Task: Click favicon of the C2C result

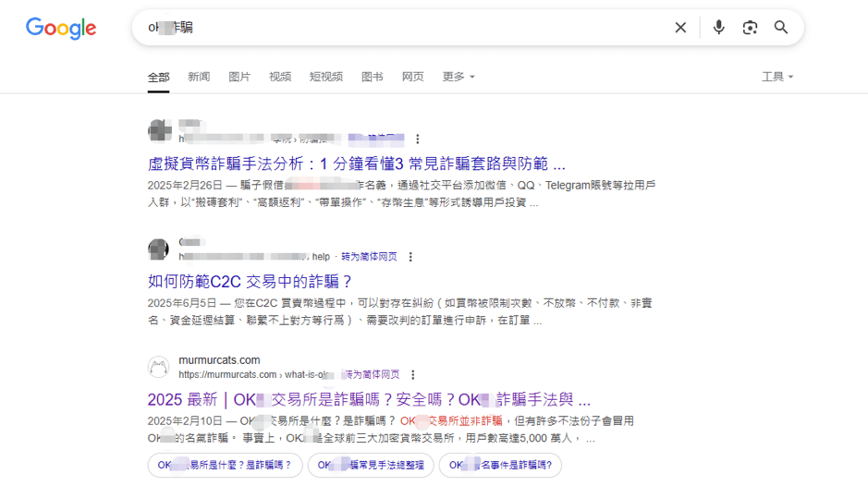Action: coord(158,249)
